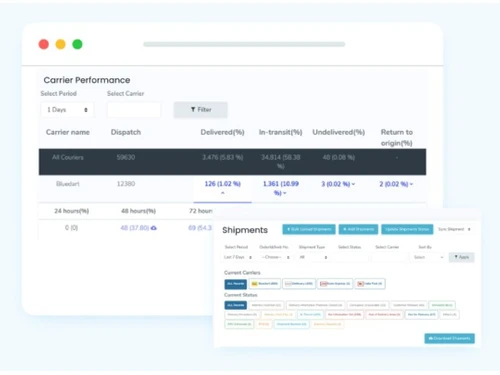Click the 'Undelivered(%)' column header
Screen dimensions: 500x375
pos(338,132)
